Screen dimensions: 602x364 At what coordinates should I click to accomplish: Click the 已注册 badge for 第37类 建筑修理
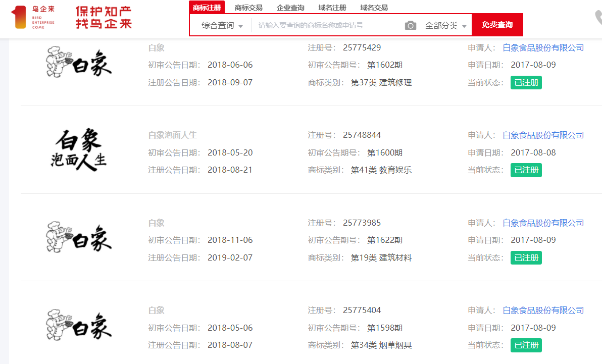coord(526,83)
